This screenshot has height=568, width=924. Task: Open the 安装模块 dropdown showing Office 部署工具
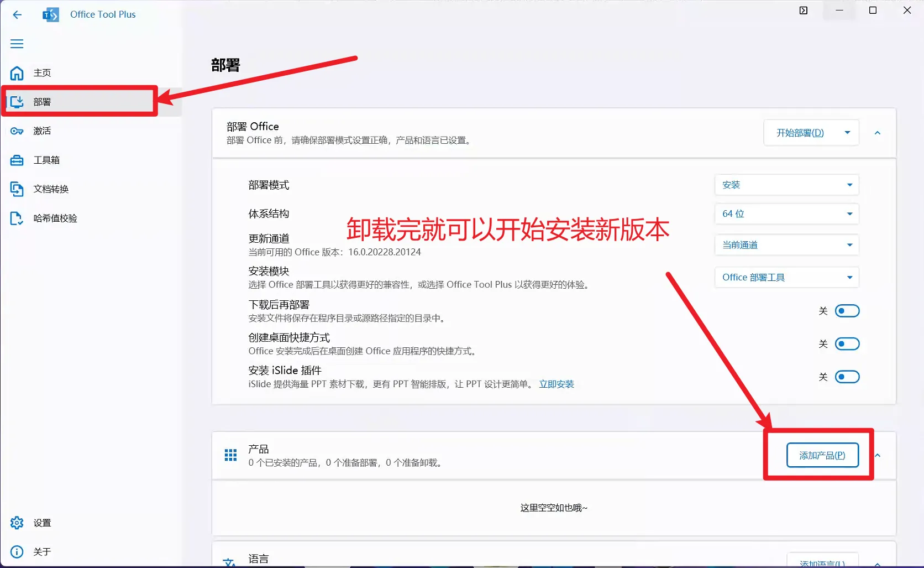[x=787, y=278]
